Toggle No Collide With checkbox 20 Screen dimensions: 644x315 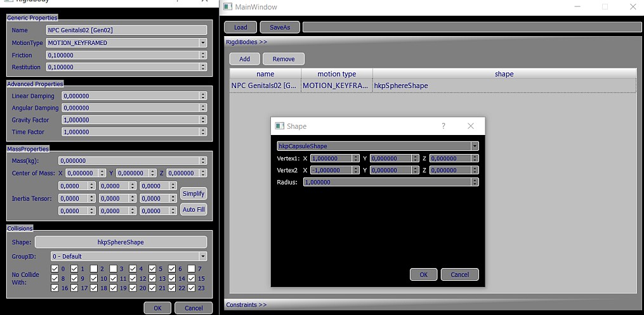[x=133, y=288]
